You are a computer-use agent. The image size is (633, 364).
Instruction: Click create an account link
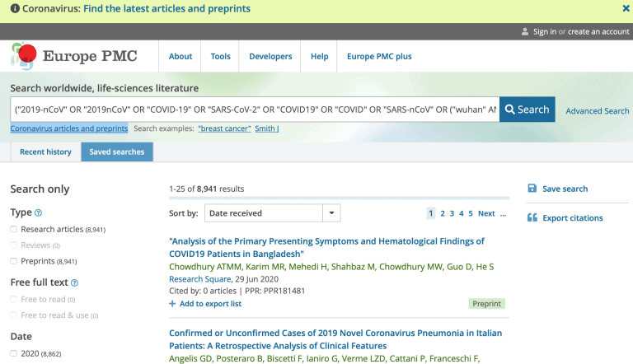pyautogui.click(x=598, y=31)
